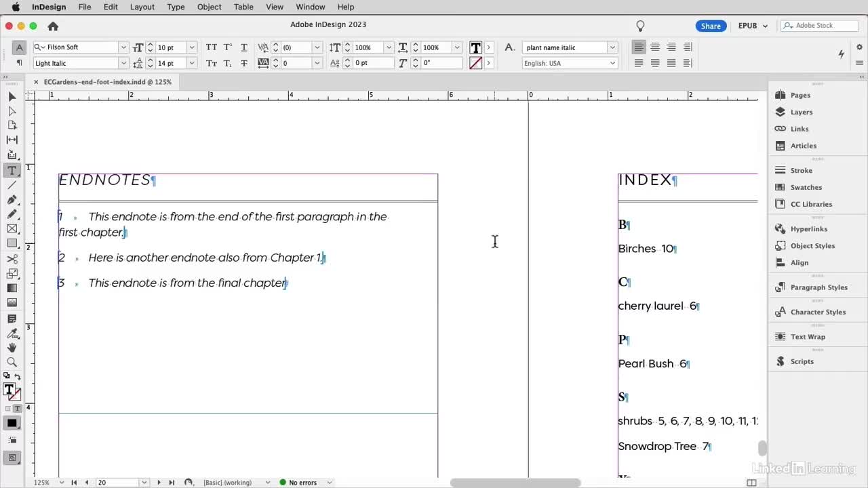This screenshot has height=488, width=868.
Task: Click the Apply Color black swatch in the toolbox
Action: [12, 423]
